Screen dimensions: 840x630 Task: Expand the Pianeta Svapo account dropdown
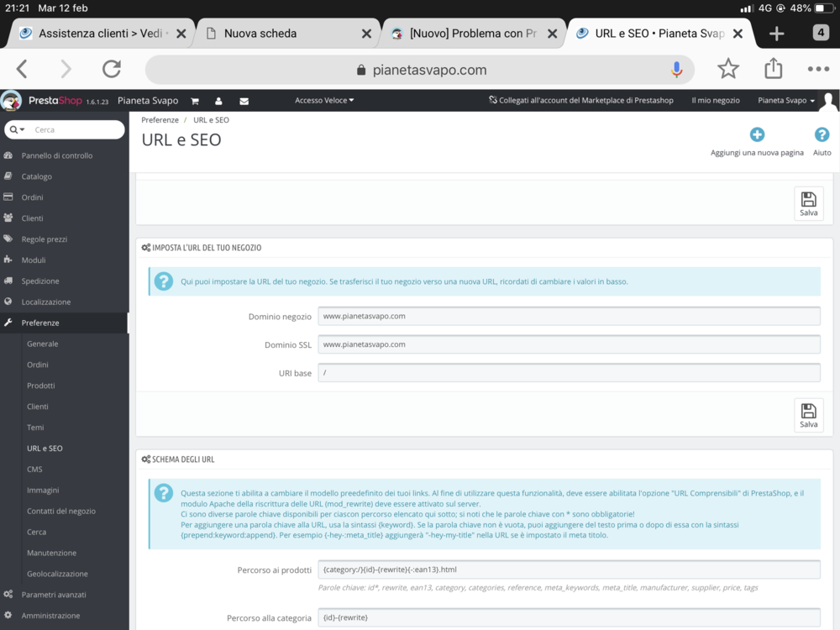point(786,100)
